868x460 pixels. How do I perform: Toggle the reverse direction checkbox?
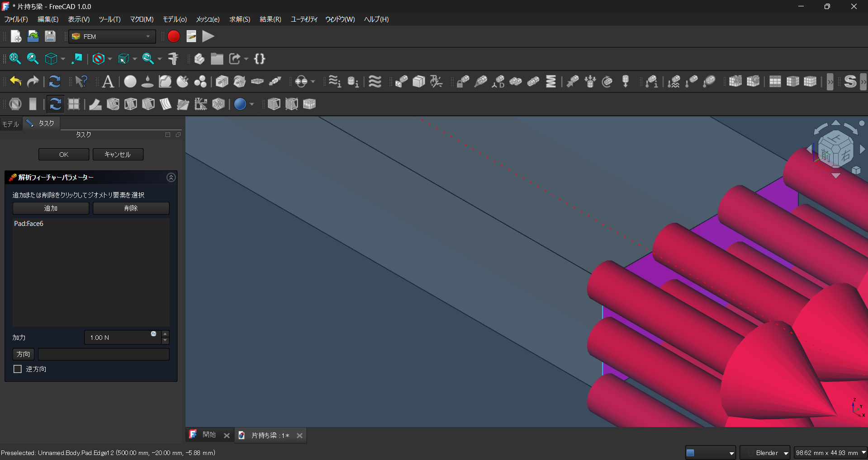[18, 369]
